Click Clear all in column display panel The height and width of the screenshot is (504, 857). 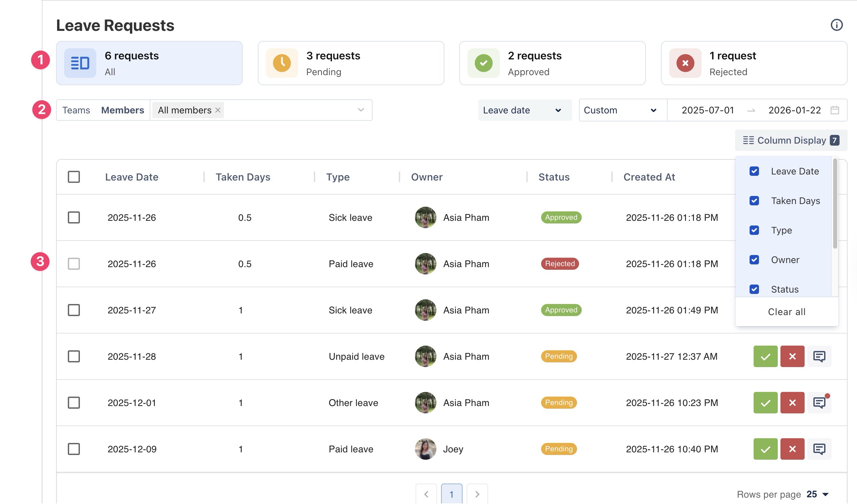pyautogui.click(x=786, y=312)
